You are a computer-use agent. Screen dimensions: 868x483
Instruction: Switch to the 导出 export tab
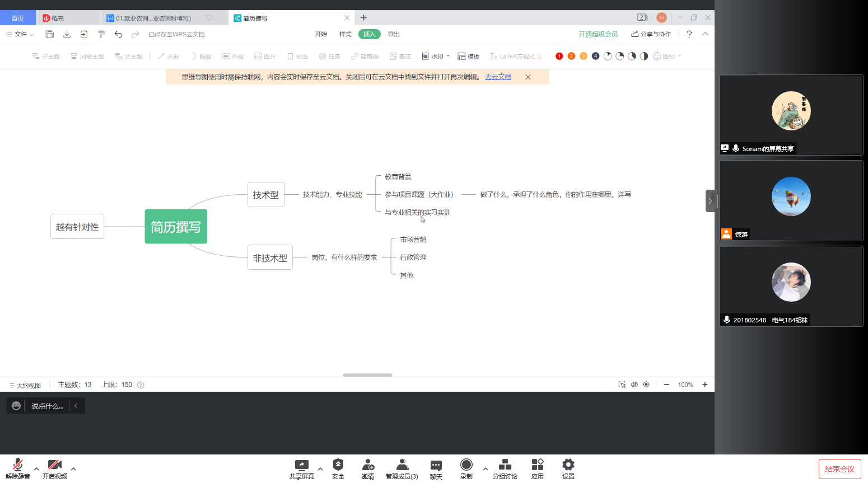(394, 34)
